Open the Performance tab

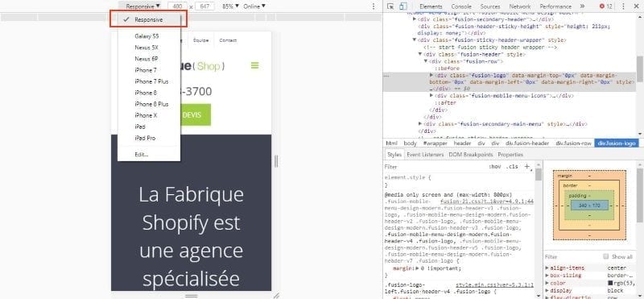pyautogui.click(x=555, y=6)
